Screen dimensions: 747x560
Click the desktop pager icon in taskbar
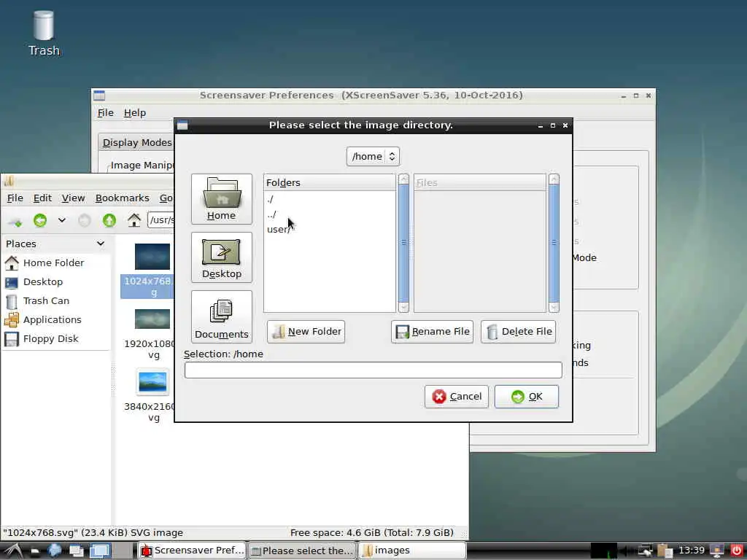click(100, 551)
